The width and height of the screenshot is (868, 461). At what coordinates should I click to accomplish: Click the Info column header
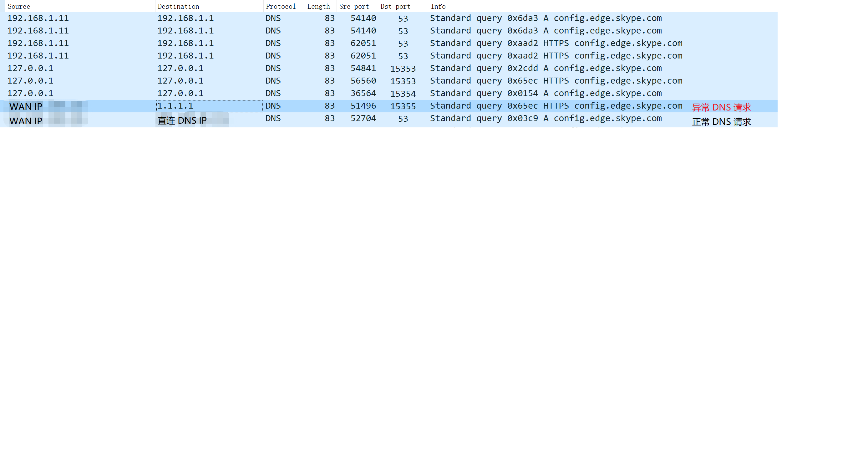(x=439, y=6)
